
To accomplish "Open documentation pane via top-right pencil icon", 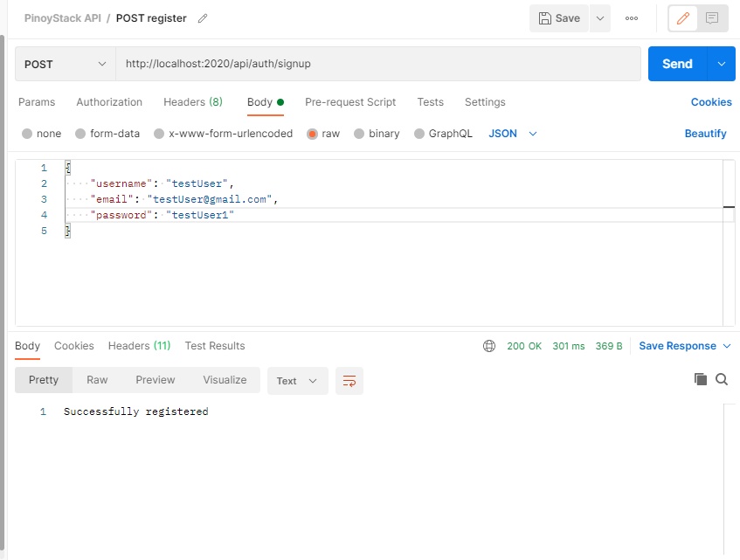I will coord(682,17).
